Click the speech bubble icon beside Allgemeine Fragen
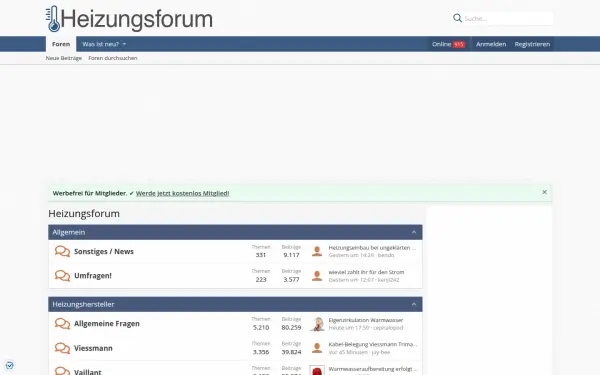 pos(62,324)
